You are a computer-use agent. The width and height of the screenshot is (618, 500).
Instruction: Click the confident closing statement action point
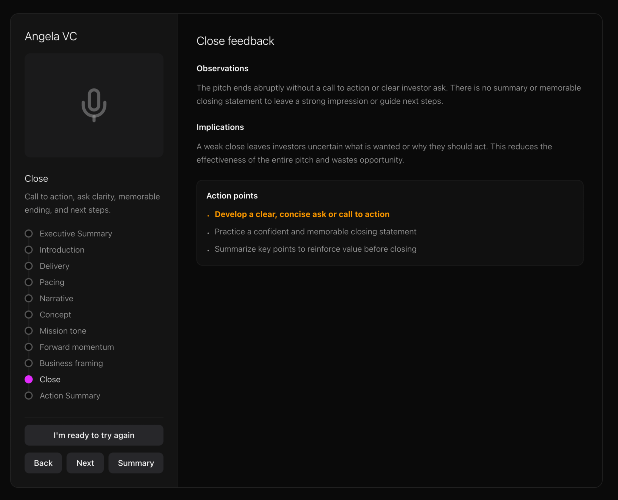click(x=300, y=231)
